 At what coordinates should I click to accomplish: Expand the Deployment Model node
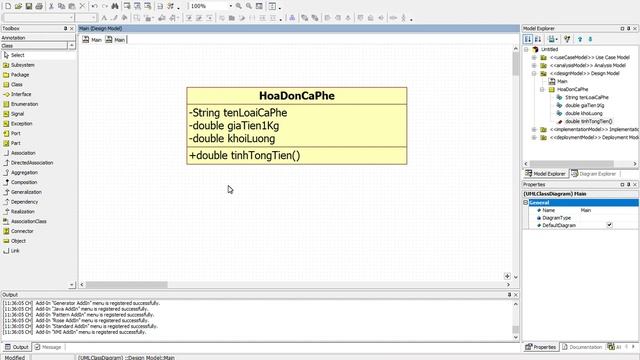point(534,138)
